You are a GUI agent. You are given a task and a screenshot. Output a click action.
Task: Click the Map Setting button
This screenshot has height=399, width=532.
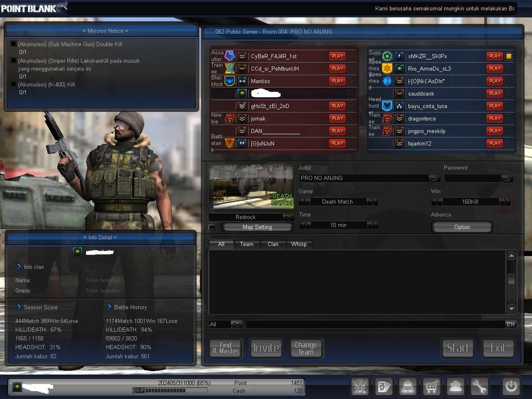click(257, 227)
